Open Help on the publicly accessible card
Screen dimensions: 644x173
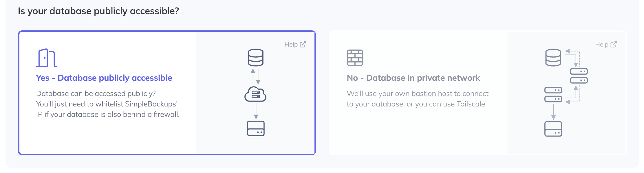(x=291, y=44)
